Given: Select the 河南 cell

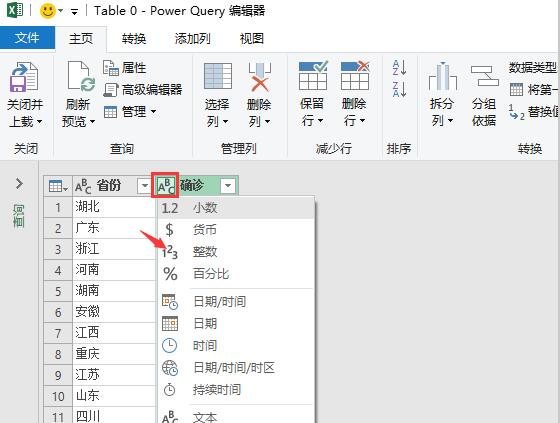Looking at the screenshot, I should [x=114, y=270].
